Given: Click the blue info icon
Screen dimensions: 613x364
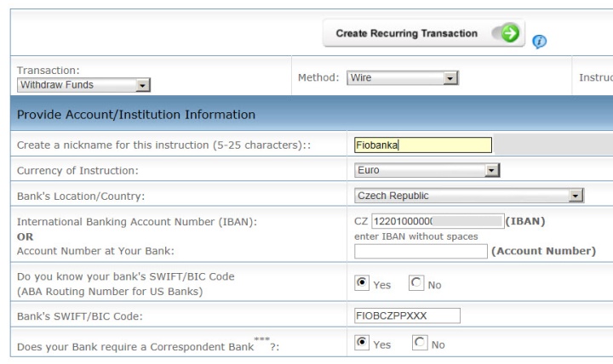Looking at the screenshot, I should pos(539,41).
